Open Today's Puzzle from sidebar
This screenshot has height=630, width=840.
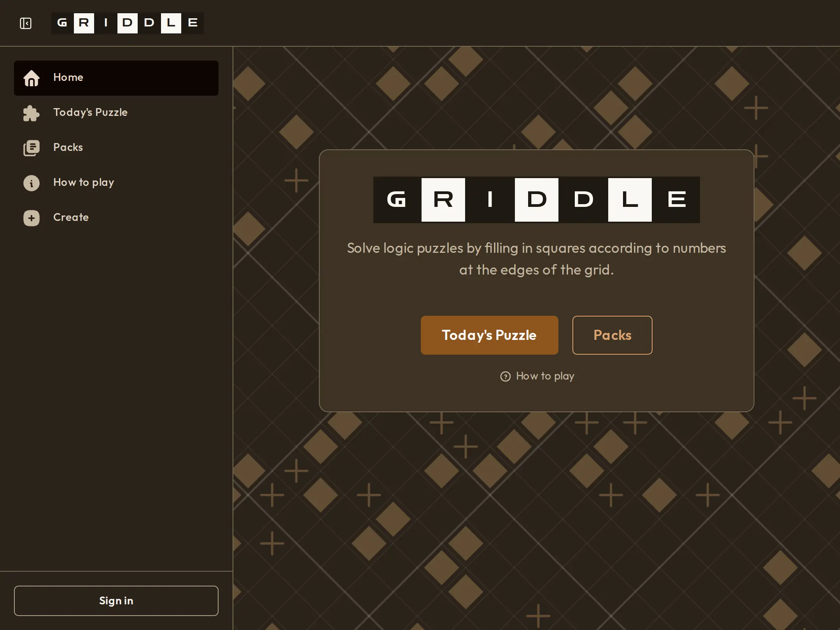116,113
